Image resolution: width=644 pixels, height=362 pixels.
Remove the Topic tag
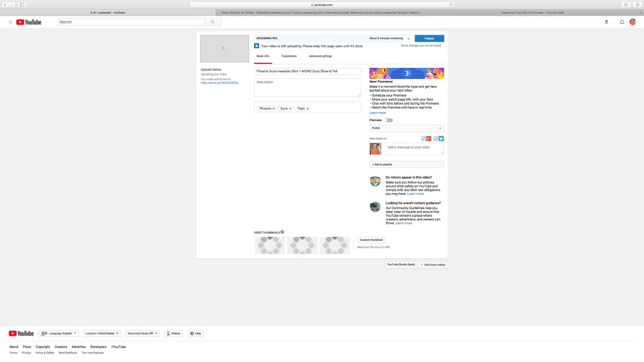pyautogui.click(x=308, y=108)
